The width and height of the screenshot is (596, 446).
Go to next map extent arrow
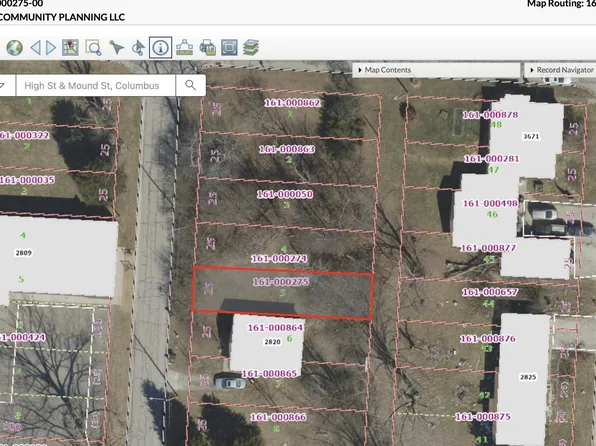pyautogui.click(x=51, y=48)
